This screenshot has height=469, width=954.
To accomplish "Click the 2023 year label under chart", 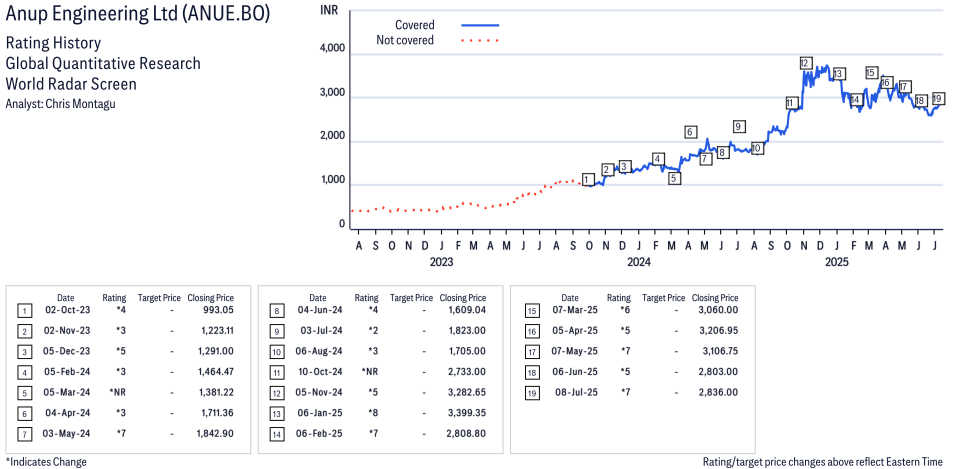I will click(x=441, y=262).
